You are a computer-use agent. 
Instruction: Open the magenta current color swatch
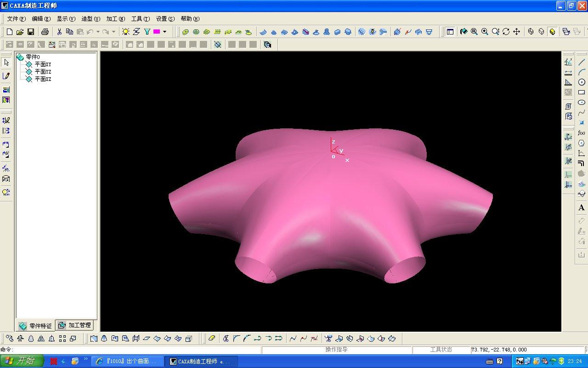pos(157,32)
